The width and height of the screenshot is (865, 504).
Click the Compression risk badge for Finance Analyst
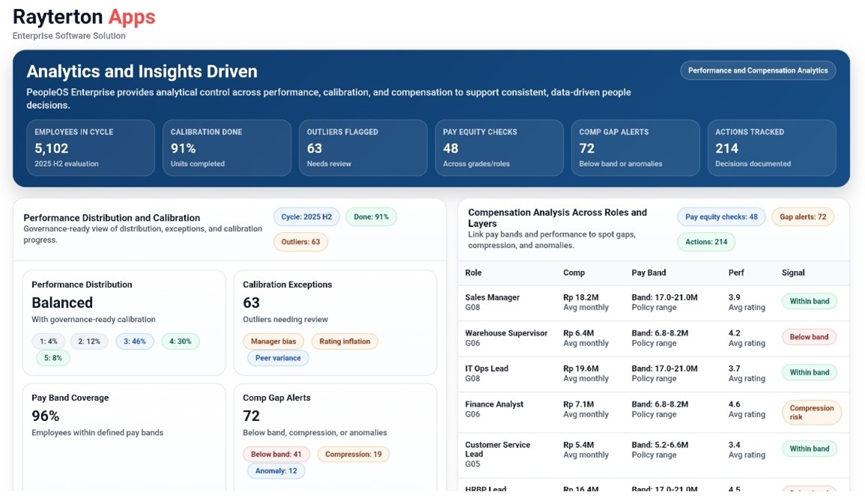click(x=811, y=413)
